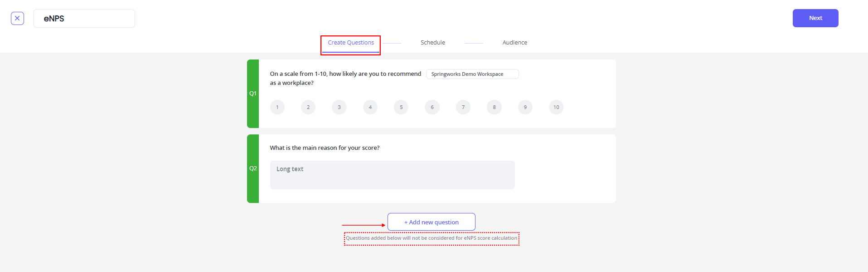Pick the number 9 rating
Image resolution: width=868 pixels, height=272 pixels.
[525, 107]
